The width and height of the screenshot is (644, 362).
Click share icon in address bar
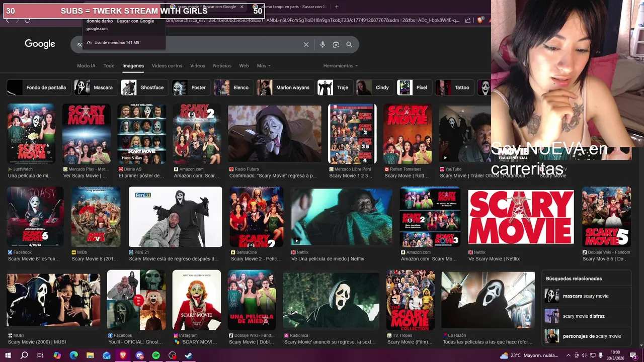[468, 20]
